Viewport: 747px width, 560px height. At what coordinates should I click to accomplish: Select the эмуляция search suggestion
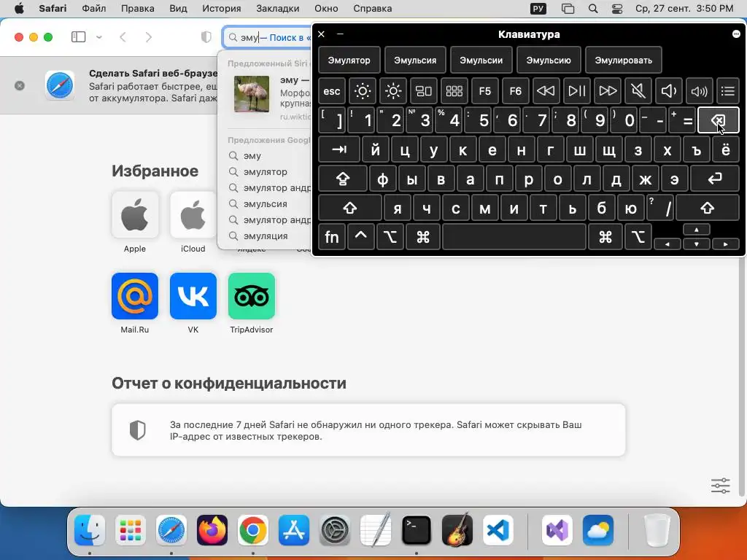264,236
